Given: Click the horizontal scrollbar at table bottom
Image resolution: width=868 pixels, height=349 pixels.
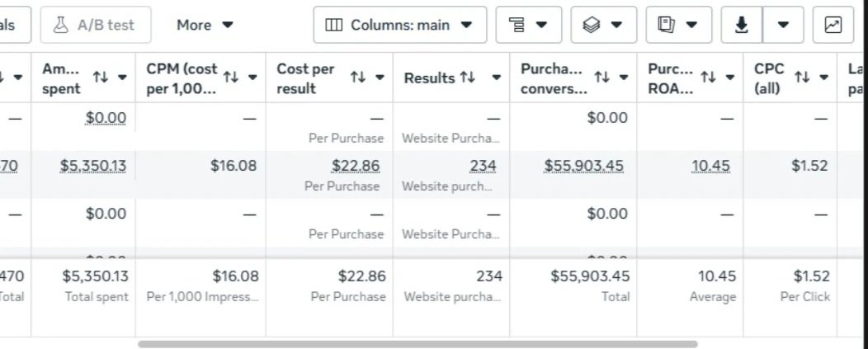Looking at the screenshot, I should click(x=417, y=344).
